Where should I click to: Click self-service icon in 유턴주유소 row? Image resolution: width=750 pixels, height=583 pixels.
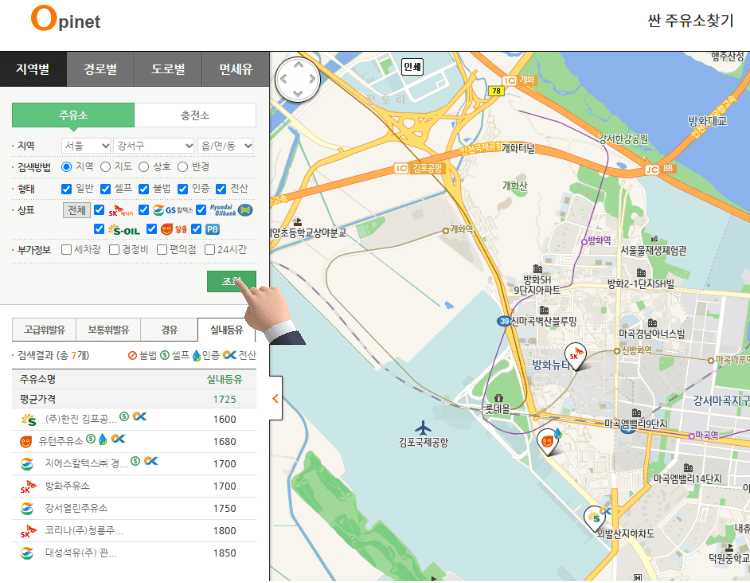coord(90,439)
